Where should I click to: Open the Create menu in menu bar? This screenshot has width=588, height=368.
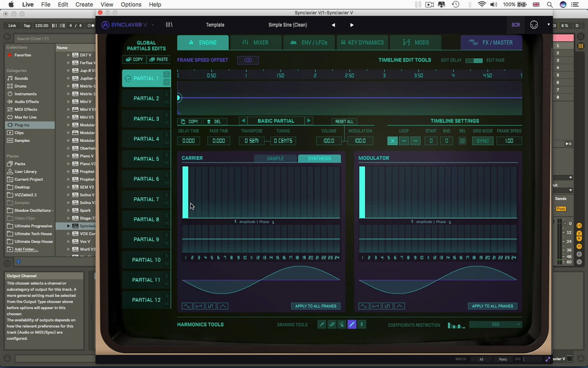pos(84,5)
